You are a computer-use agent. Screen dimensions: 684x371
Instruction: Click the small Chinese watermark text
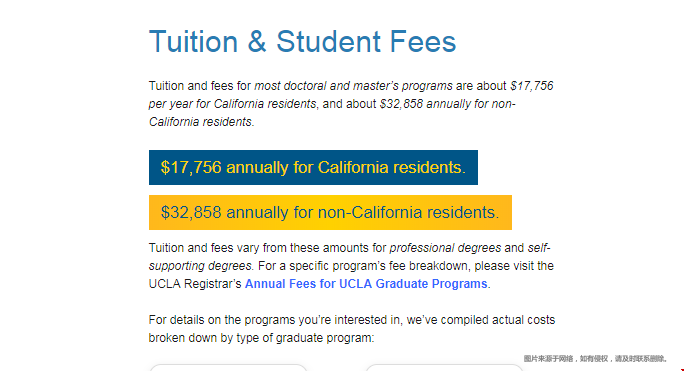click(x=595, y=359)
